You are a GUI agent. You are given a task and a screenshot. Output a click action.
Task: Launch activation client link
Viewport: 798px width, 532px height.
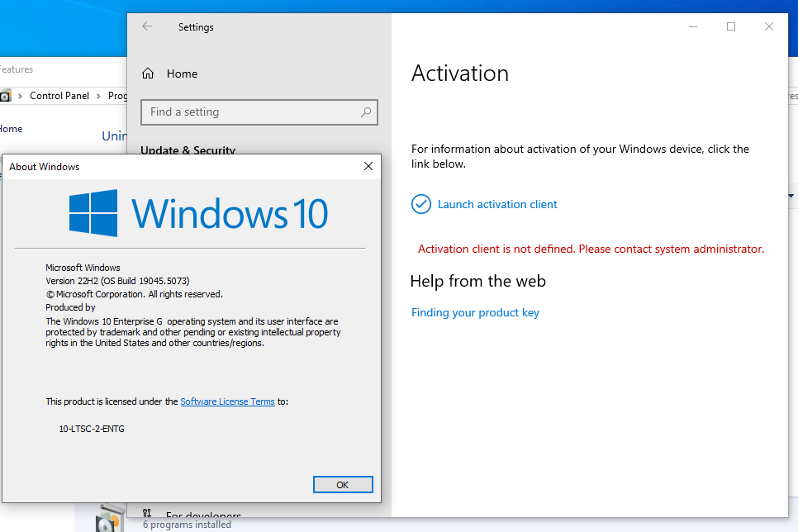tap(497, 204)
